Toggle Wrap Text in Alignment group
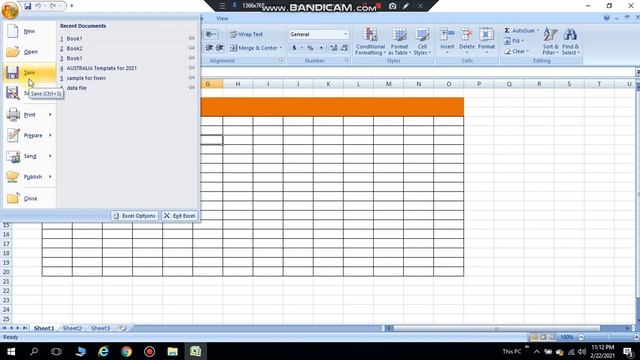 246,34
